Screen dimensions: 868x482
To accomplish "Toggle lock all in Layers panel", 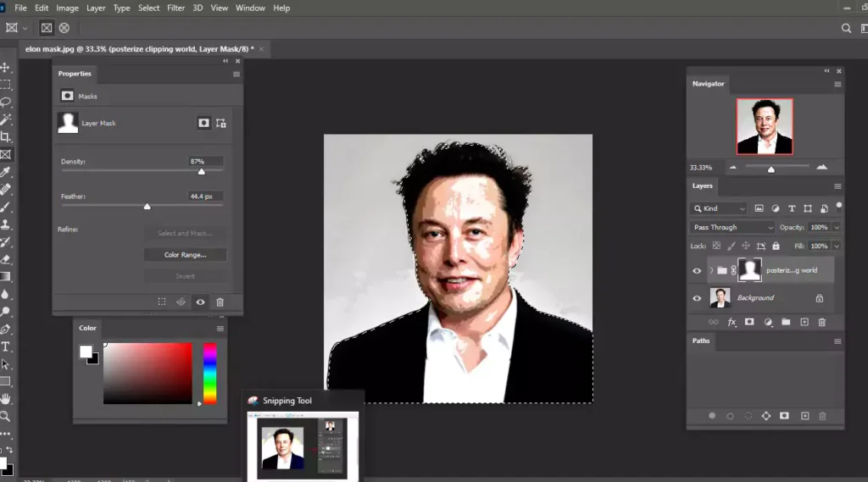I will click(776, 246).
